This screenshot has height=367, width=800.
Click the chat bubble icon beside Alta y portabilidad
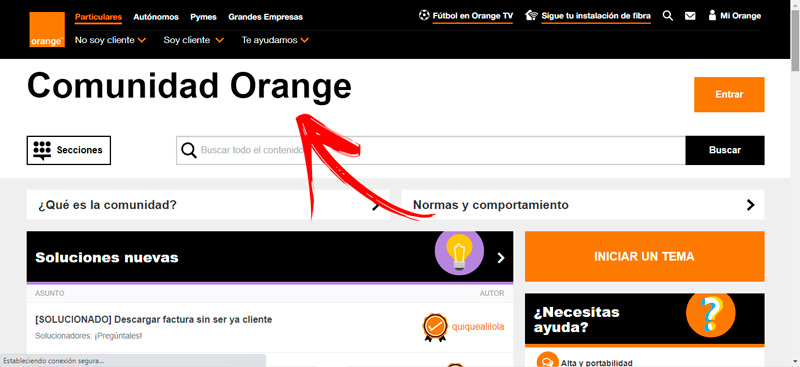coord(547,361)
